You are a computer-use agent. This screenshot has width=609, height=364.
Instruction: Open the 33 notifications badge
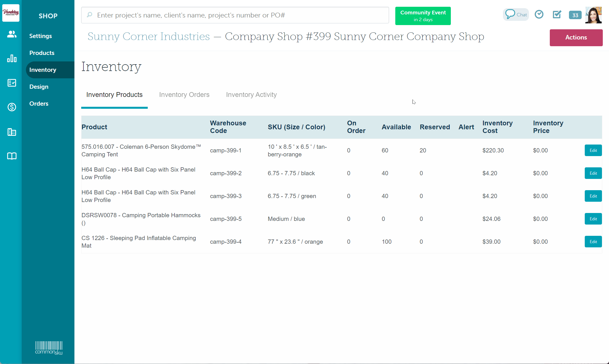pos(575,15)
